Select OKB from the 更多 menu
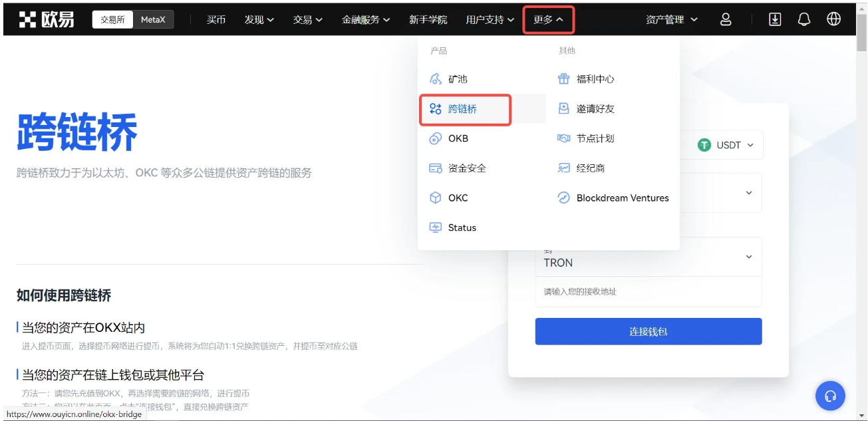Image resolution: width=868 pixels, height=421 pixels. point(482,138)
